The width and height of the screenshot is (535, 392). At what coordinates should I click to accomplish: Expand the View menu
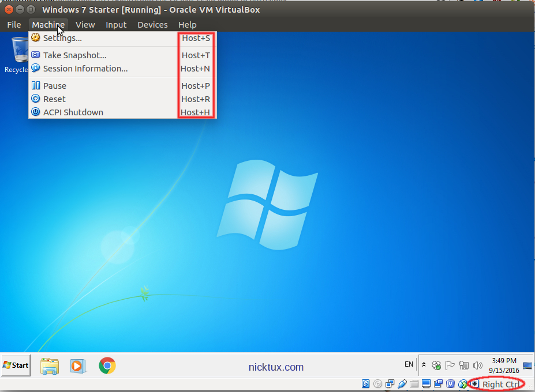85,25
